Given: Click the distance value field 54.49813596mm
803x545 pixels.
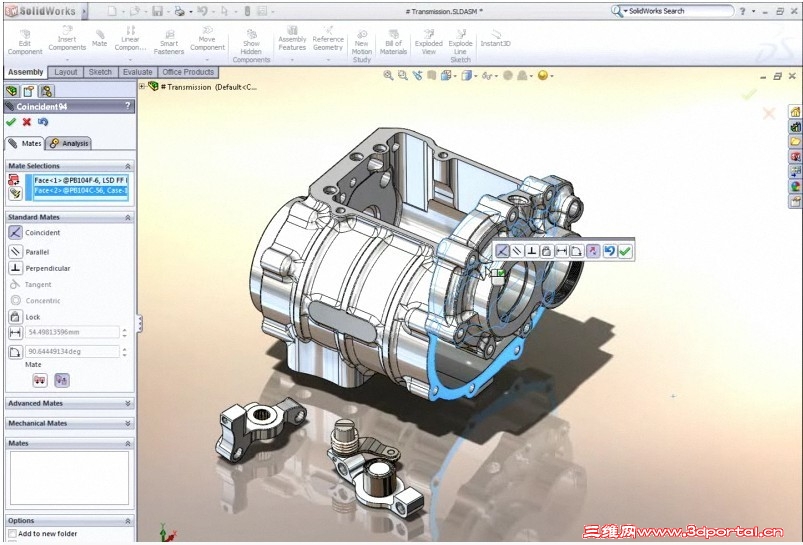Looking at the screenshot, I should (x=72, y=332).
